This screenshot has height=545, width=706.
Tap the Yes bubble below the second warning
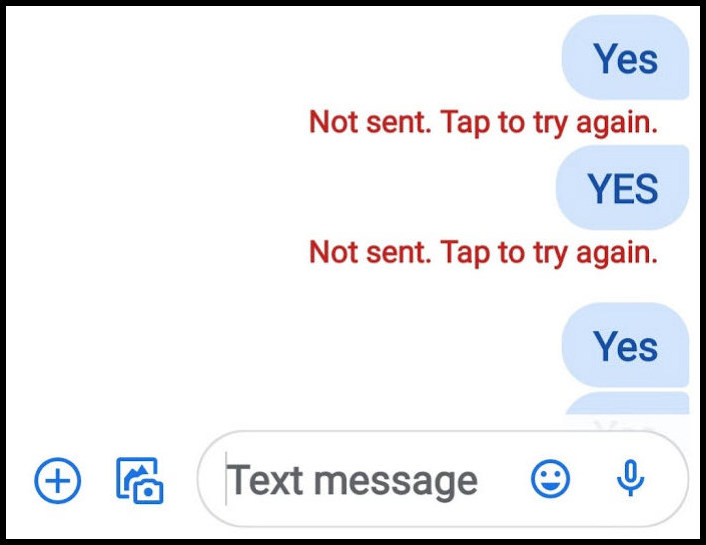pos(626,347)
